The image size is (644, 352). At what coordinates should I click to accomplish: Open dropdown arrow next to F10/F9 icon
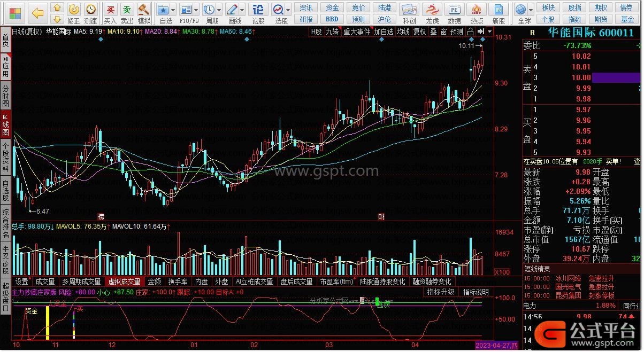click(196, 10)
